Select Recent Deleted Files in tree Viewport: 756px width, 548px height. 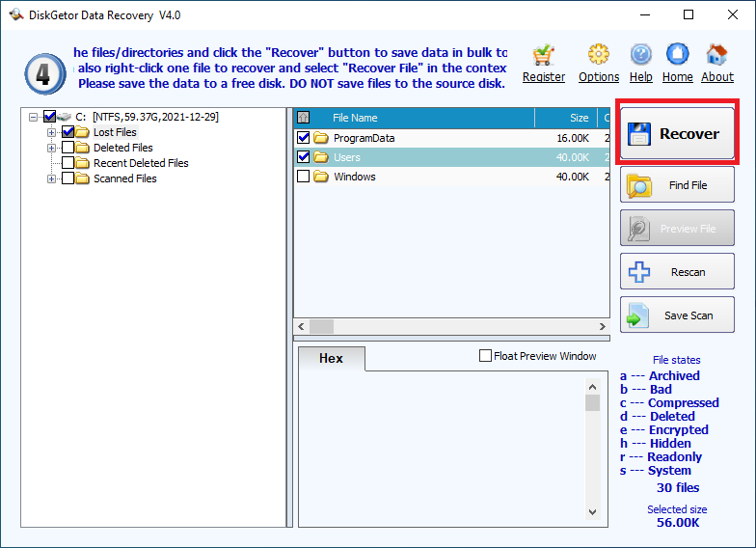click(140, 163)
